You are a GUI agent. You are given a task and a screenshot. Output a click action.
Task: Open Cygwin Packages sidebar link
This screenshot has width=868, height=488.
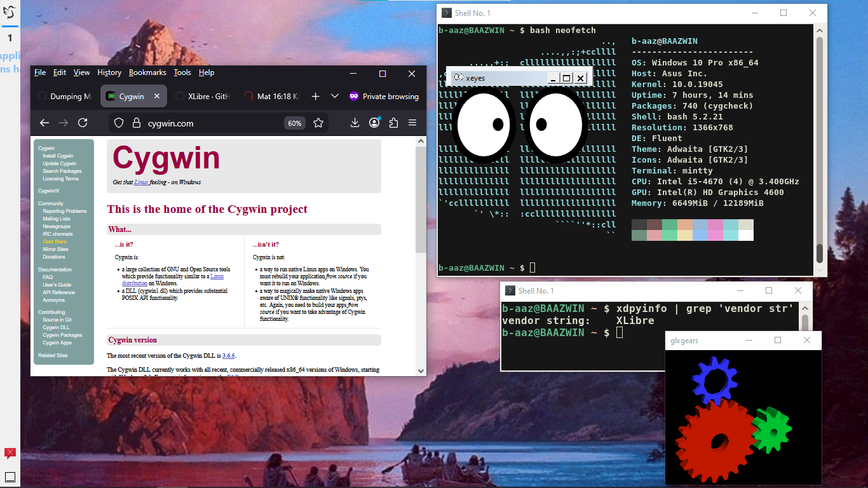pos(62,335)
